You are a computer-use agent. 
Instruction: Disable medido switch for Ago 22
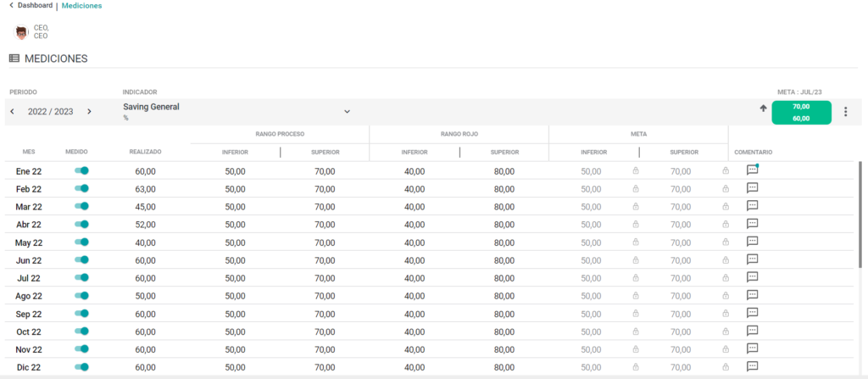[82, 295]
